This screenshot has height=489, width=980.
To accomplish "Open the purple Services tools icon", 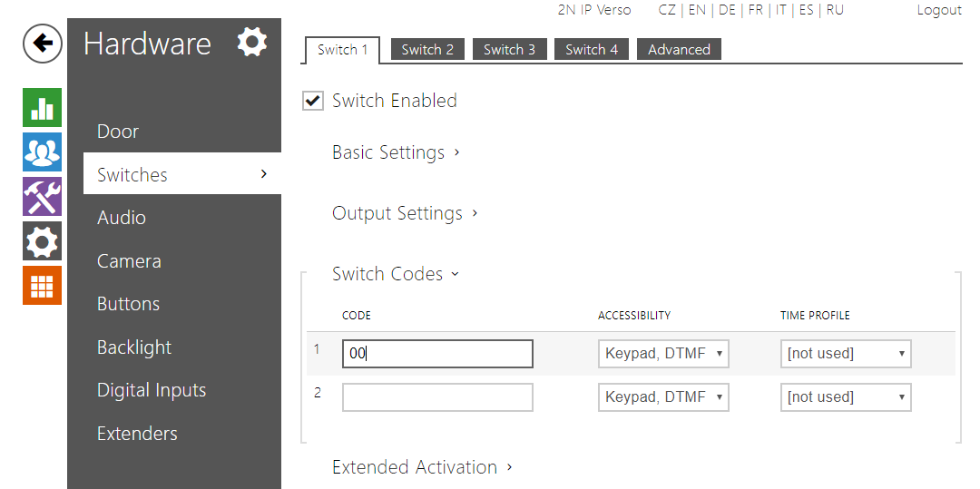I will coord(42,196).
